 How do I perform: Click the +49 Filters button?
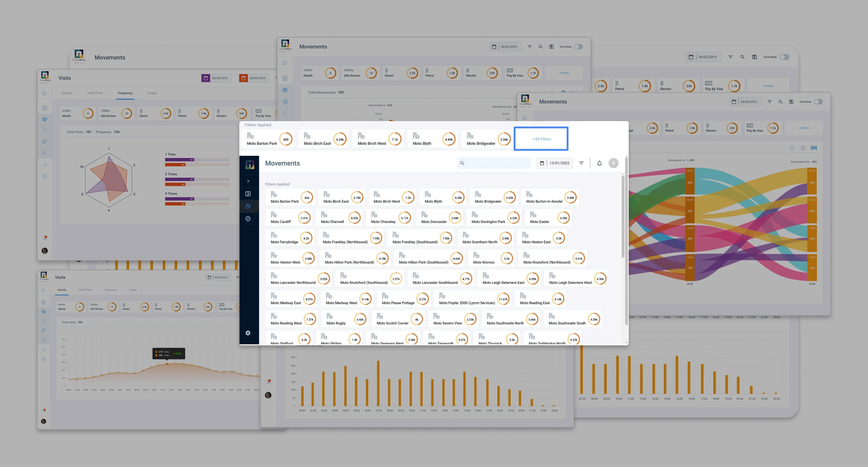541,139
